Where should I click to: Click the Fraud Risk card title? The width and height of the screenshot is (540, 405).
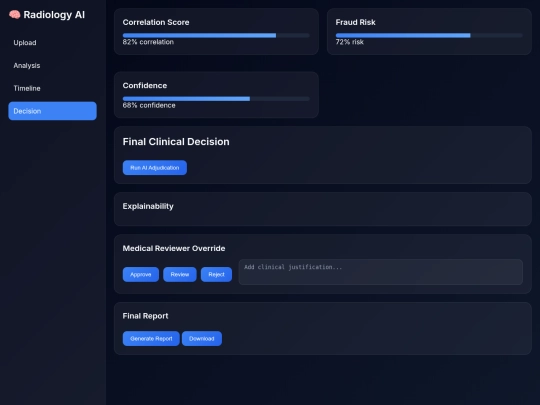coord(355,22)
